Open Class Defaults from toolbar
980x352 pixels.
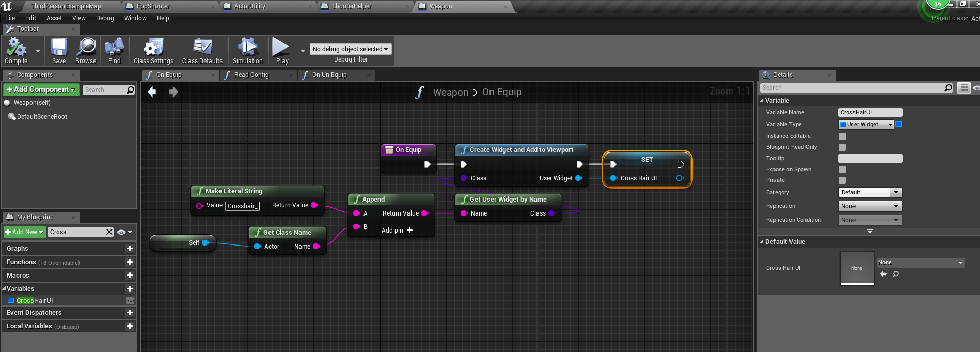pos(202,48)
